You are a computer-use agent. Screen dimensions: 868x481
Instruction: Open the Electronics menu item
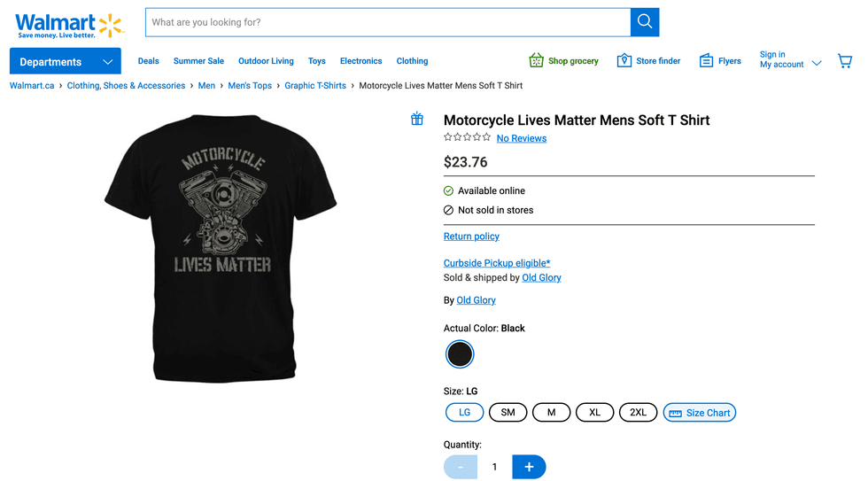(360, 61)
